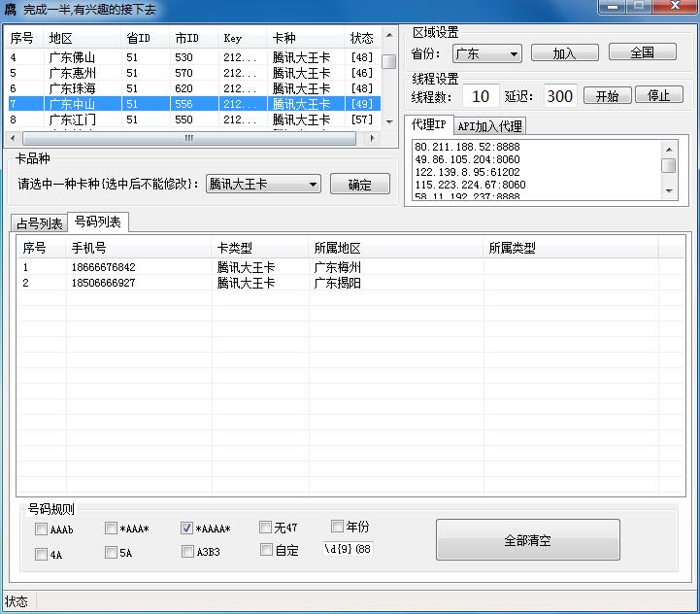Confirm card type with 确定 button
This screenshot has width=700, height=614.
click(360, 185)
